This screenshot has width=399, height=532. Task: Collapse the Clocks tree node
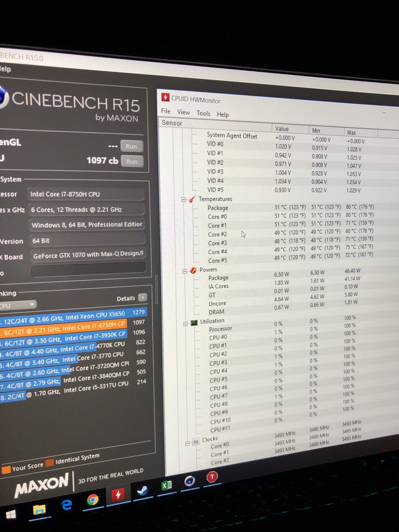187,443
